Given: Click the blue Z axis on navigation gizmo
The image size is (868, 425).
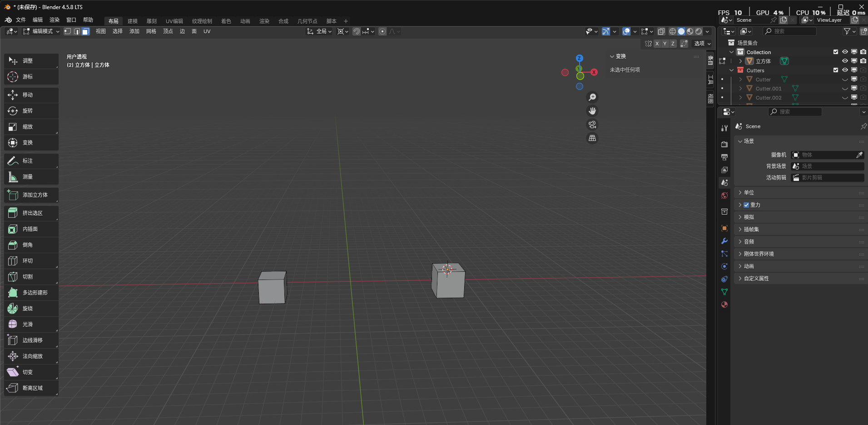Looking at the screenshot, I should pos(579,58).
